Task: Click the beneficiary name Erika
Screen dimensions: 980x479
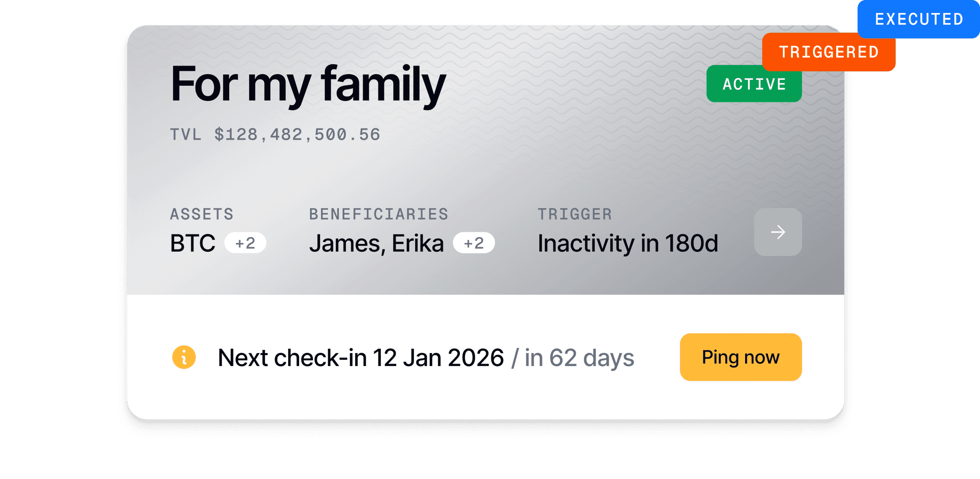Action: coord(418,244)
